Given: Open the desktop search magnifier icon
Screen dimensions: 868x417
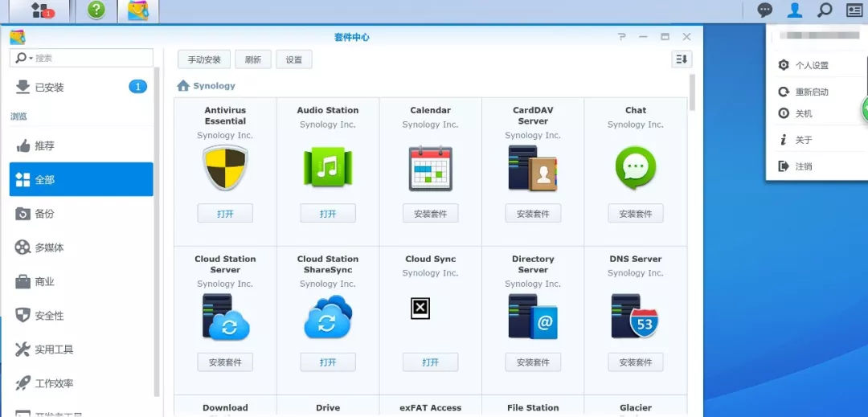Looking at the screenshot, I should click(x=825, y=10).
